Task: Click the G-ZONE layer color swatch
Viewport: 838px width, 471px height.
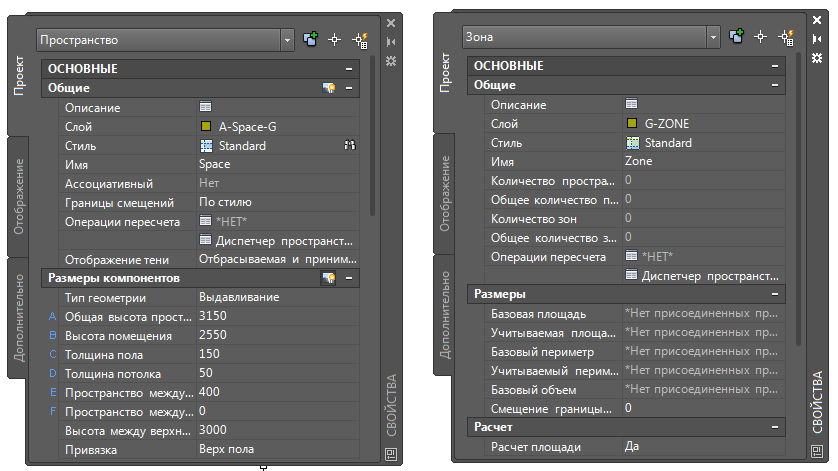Action: click(631, 124)
